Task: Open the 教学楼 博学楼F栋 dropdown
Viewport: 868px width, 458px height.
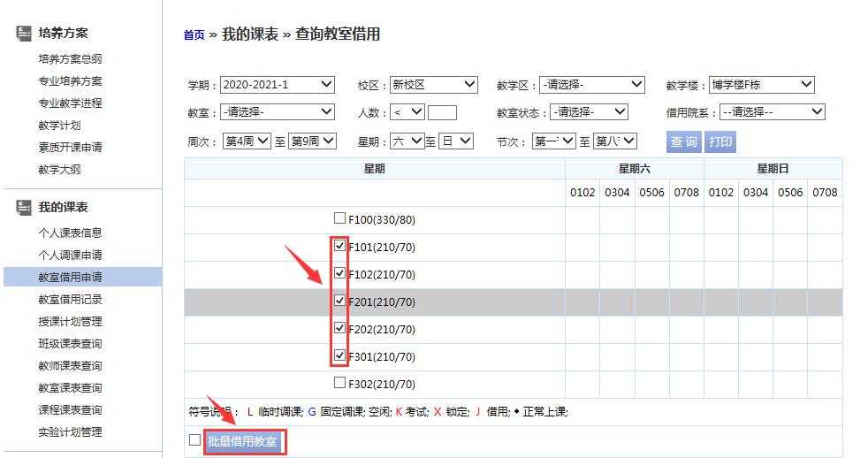Action: [761, 85]
